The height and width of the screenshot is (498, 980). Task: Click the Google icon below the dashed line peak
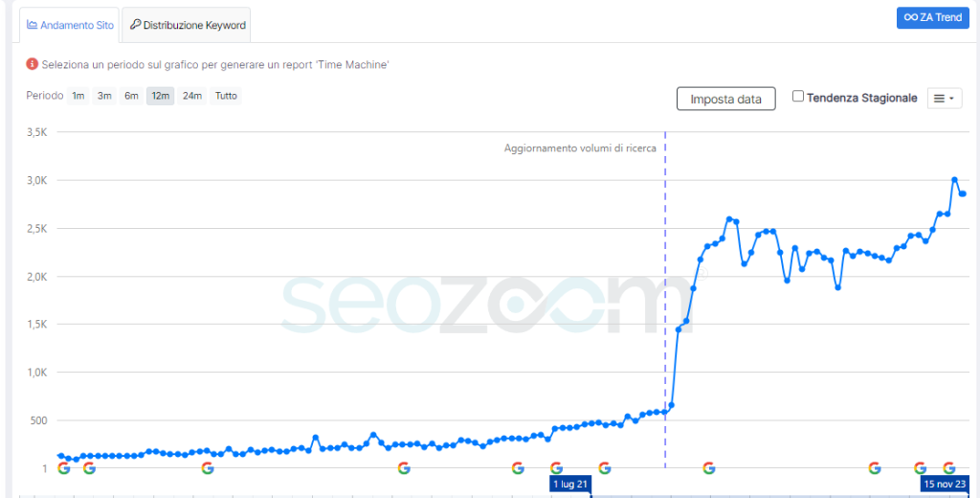[x=709, y=468]
